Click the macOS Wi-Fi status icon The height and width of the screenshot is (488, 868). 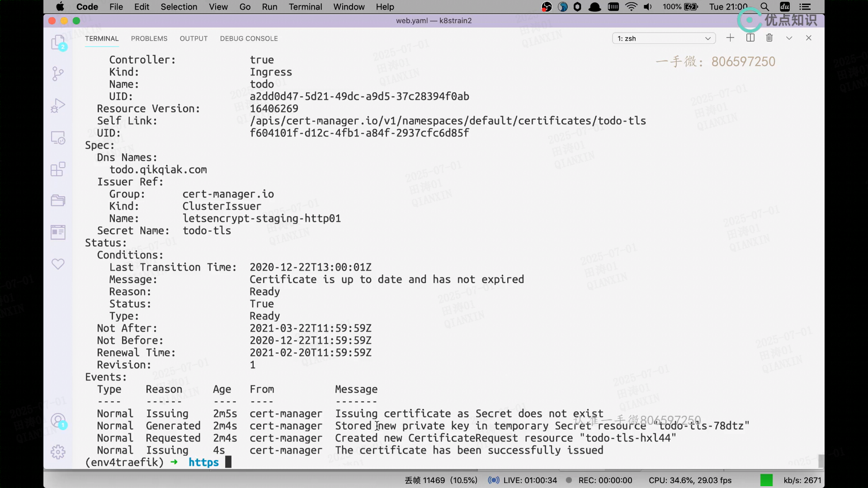click(631, 7)
